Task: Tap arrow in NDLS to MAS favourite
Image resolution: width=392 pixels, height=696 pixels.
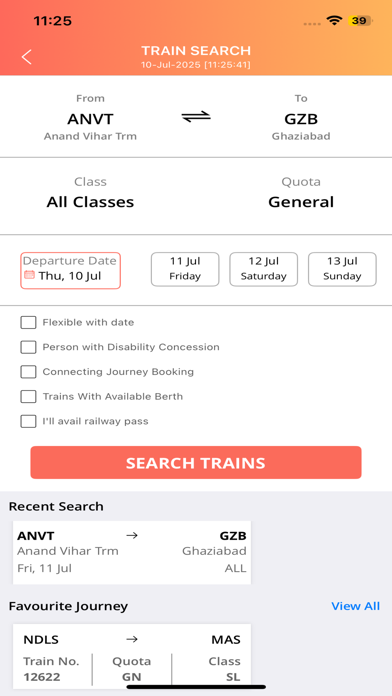Action: pos(132,640)
